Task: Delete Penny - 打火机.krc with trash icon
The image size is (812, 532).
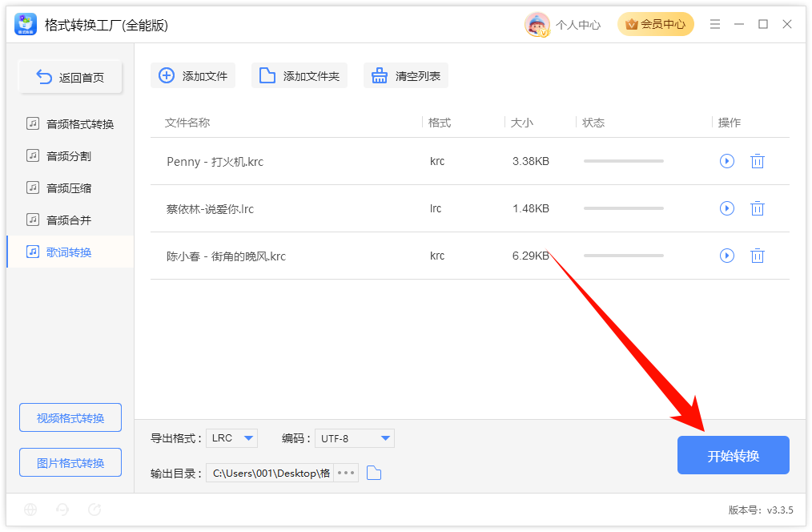Action: (x=757, y=161)
